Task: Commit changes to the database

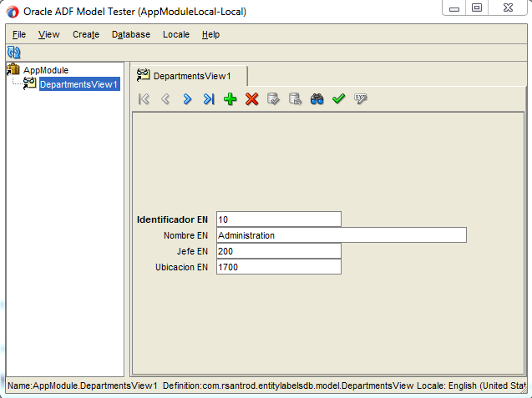Action: coord(273,99)
